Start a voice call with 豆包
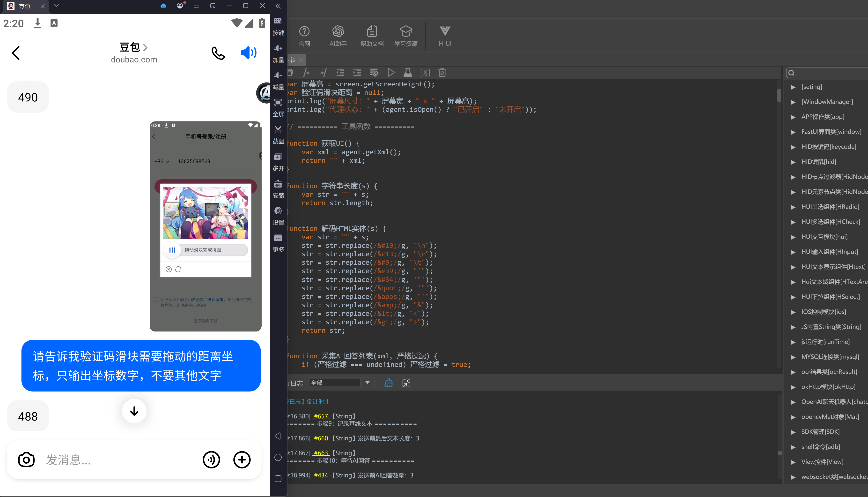Viewport: 868px width, 497px height. [x=218, y=53]
